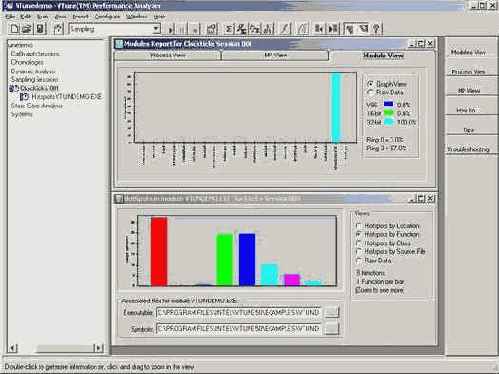Viewport: 499px width, 374px height.
Task: Select the Graph View radio button
Action: (370, 84)
